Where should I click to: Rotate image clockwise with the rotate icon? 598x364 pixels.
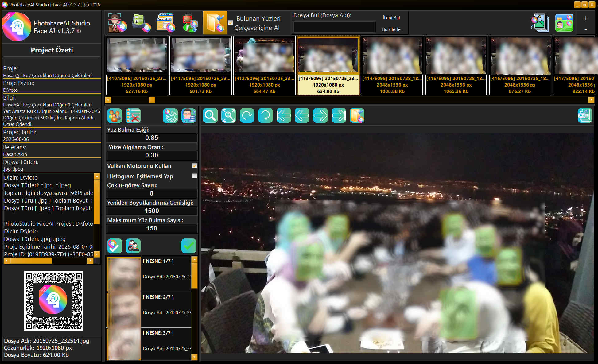click(x=247, y=116)
